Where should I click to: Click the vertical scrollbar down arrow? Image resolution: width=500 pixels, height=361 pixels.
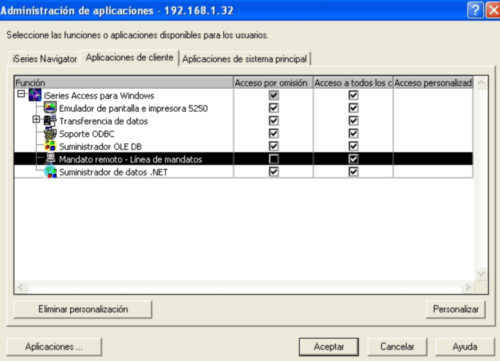coord(481,274)
